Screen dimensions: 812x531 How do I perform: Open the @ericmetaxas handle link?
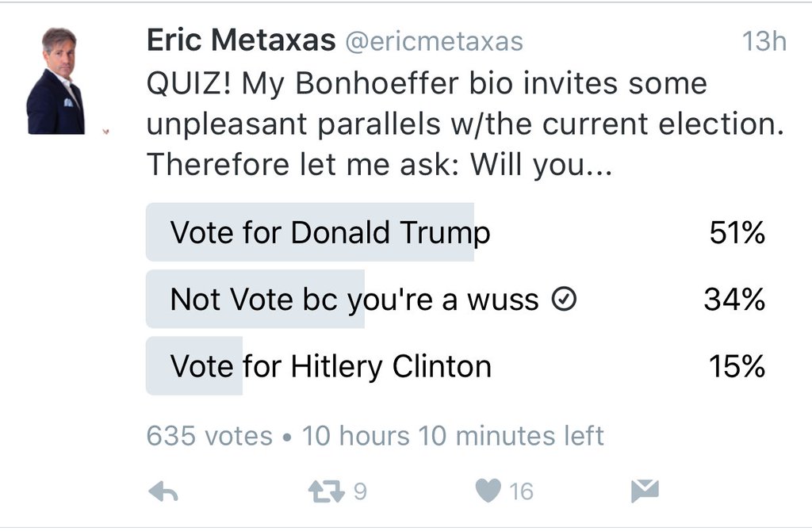434,41
